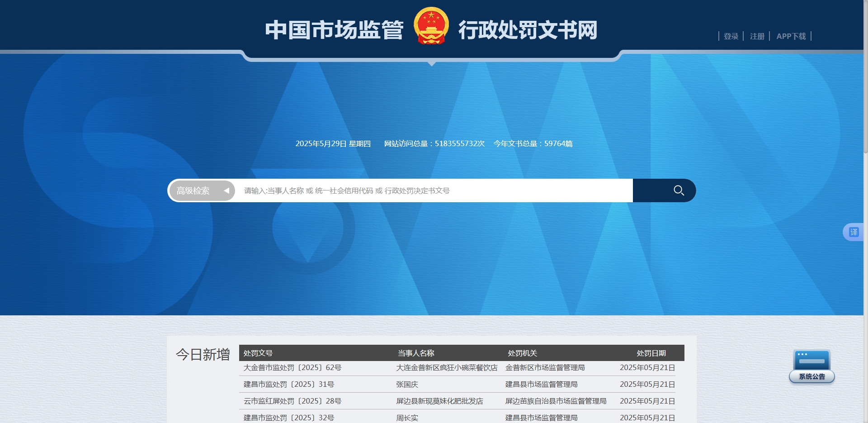This screenshot has width=868, height=423.
Task: Click the 处罚文号 column header
Action: point(258,353)
